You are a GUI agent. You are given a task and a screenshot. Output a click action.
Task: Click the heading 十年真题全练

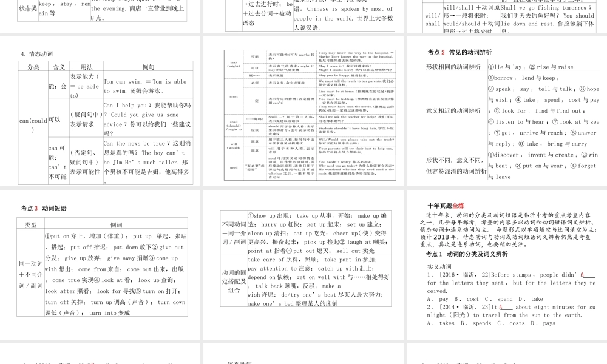(446, 206)
